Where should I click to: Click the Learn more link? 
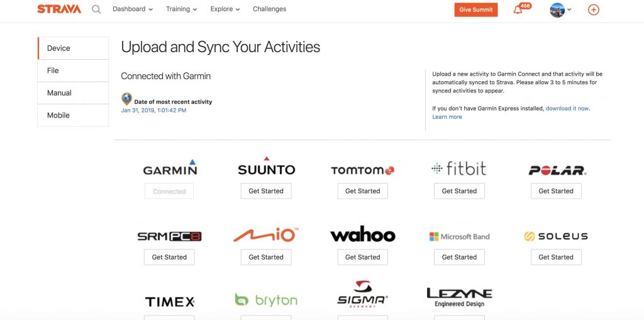(447, 117)
